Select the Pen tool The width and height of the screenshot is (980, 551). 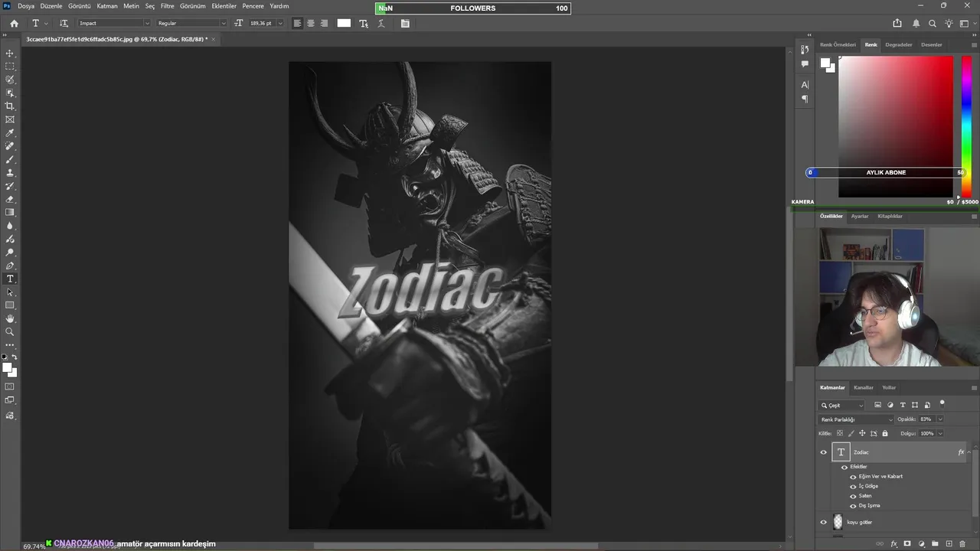[10, 266]
